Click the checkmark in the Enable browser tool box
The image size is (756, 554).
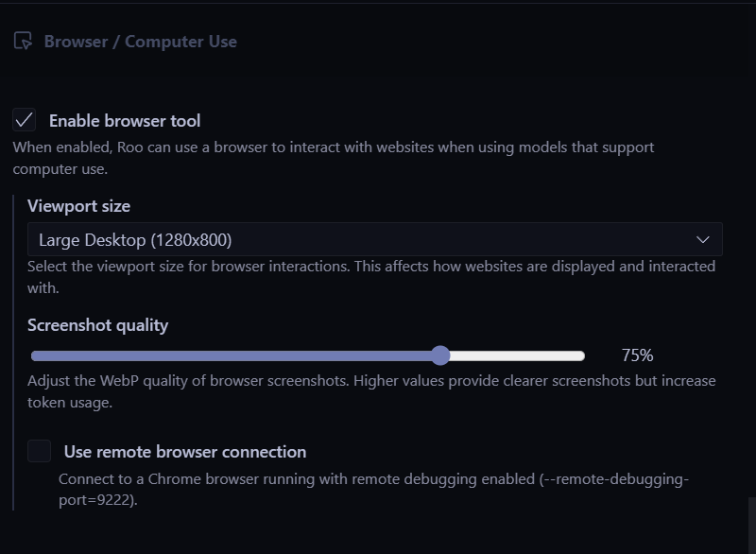click(x=25, y=120)
